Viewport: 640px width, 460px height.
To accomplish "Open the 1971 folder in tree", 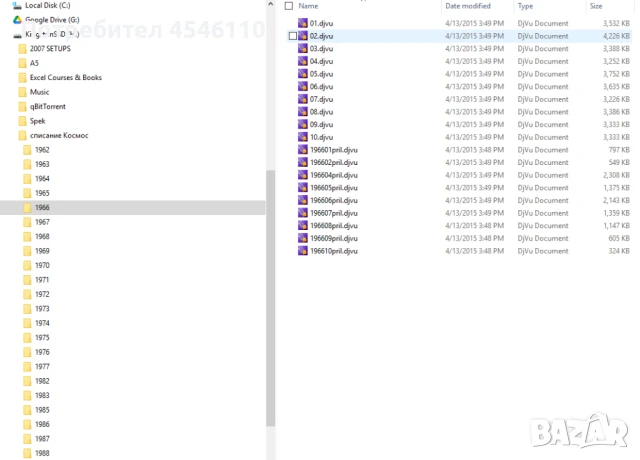I will point(42,280).
